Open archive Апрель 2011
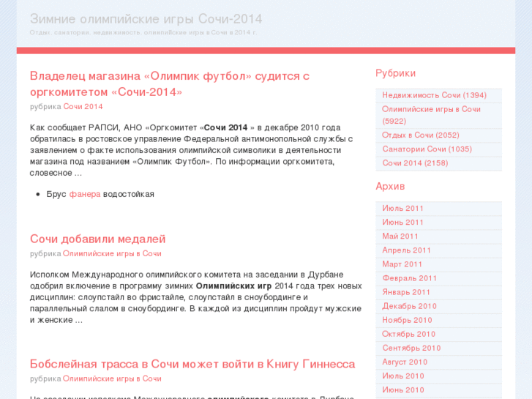532x399 pixels. click(406, 250)
